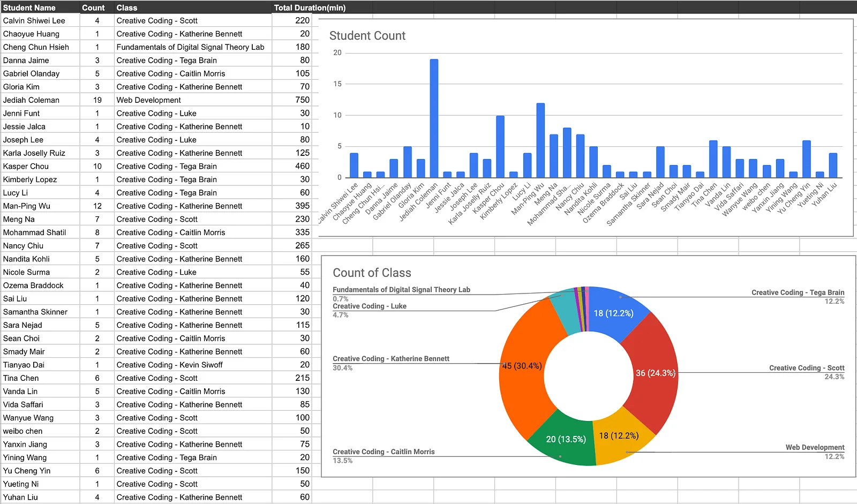Click the Creative Coding - Katherine Bennett pie label
Screen dimensions: 857x504
391,358
